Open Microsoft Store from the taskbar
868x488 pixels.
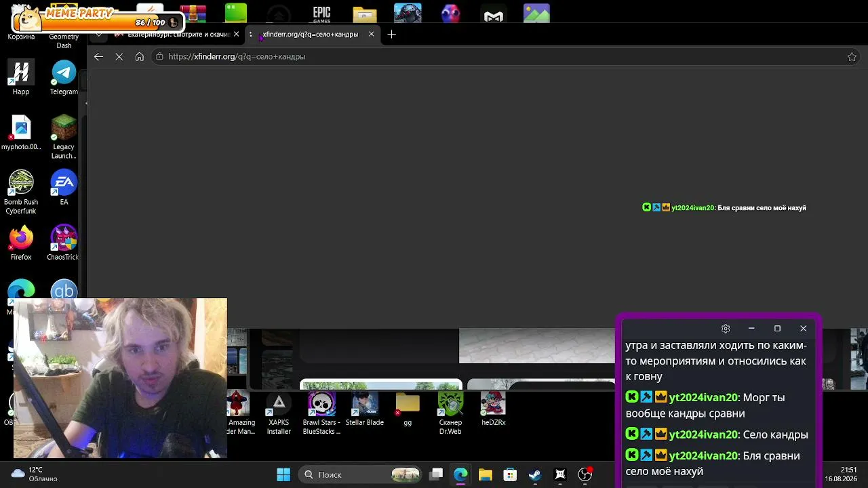510,474
